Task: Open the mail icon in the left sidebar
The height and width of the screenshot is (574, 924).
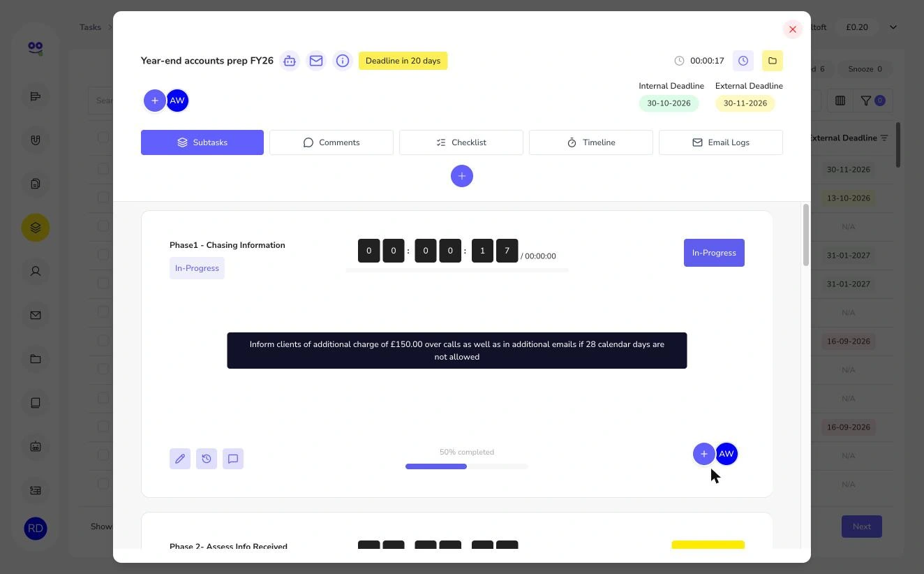Action: (36, 315)
